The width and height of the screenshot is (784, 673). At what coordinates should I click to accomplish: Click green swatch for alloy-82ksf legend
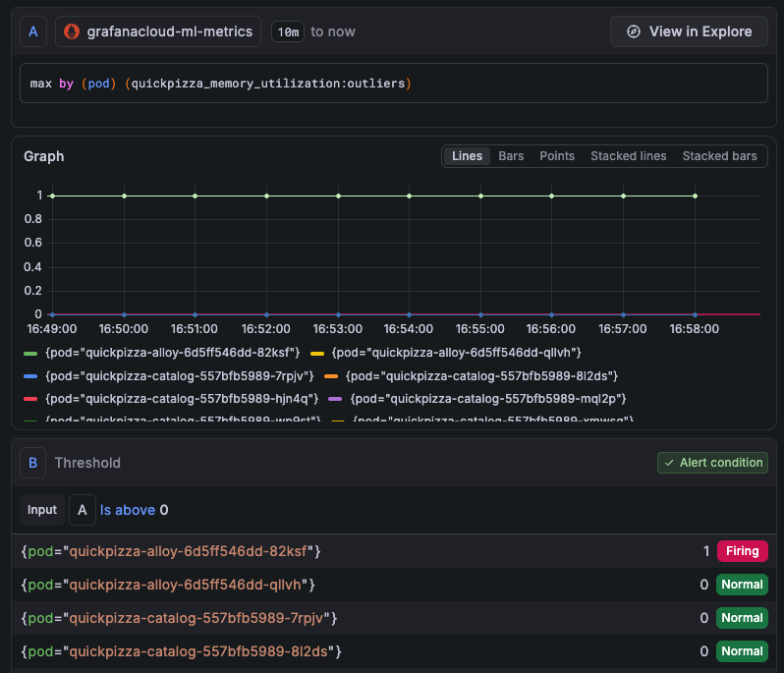[30, 354]
